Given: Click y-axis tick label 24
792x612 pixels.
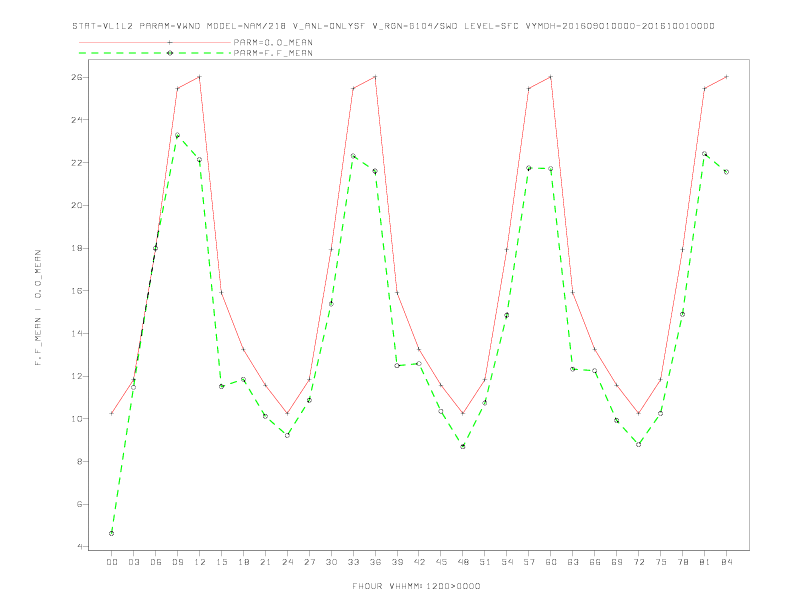Looking at the screenshot, I should (x=77, y=120).
